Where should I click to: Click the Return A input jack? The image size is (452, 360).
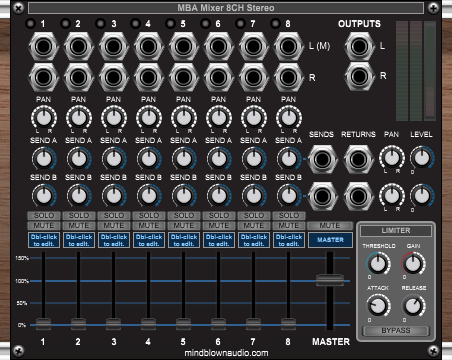[358, 159]
